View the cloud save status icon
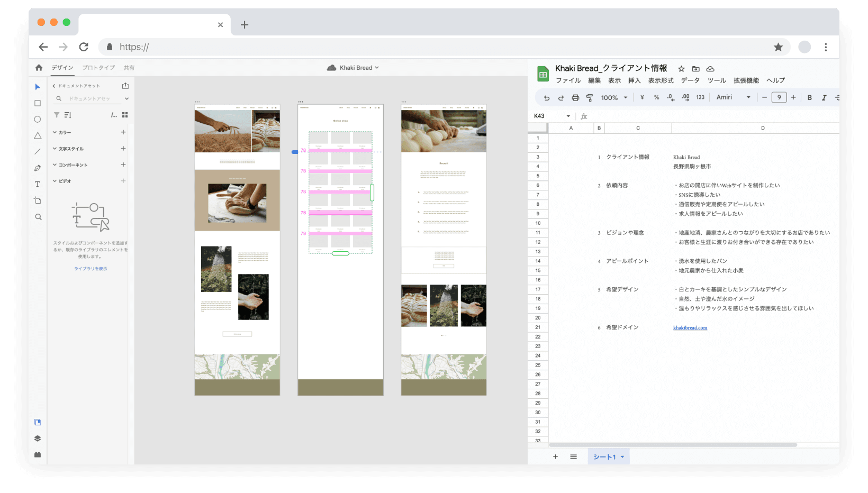This screenshot has width=868, height=493. (710, 69)
